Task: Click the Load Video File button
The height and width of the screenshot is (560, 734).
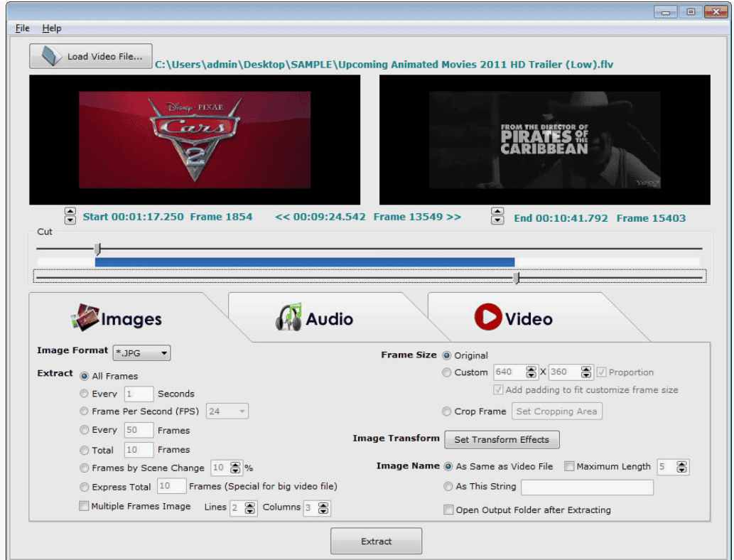Action: point(91,56)
